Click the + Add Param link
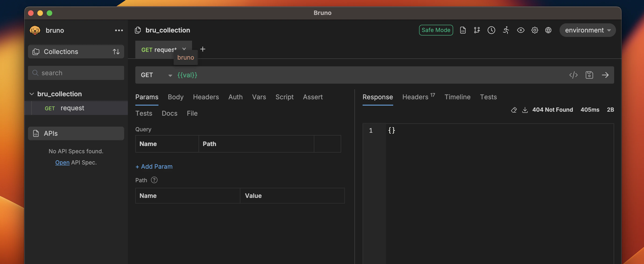The width and height of the screenshot is (644, 264). (x=154, y=166)
